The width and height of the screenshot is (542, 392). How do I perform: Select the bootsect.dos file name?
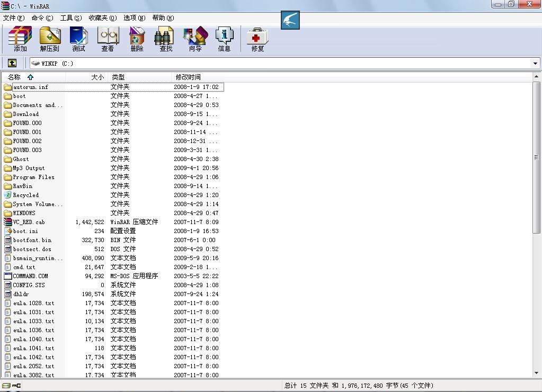[32, 249]
